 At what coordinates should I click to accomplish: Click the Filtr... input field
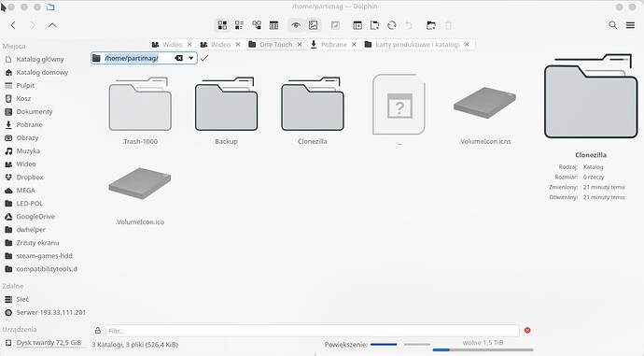tap(312, 331)
